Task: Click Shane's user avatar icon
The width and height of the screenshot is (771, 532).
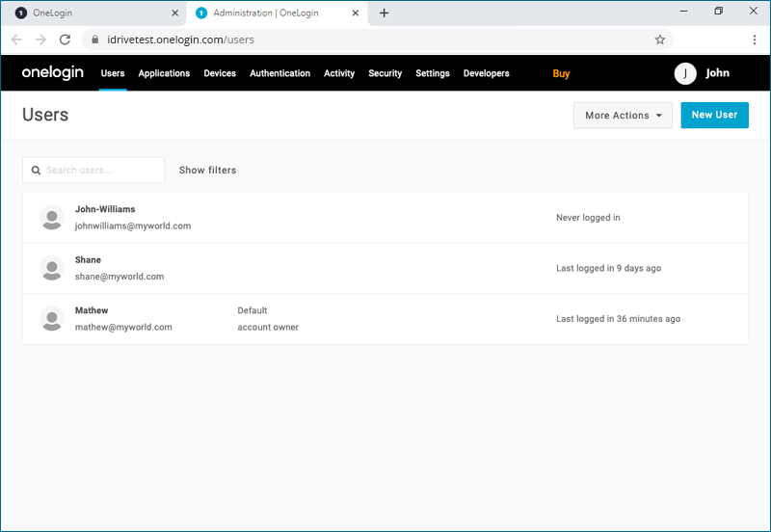Action: tap(52, 268)
